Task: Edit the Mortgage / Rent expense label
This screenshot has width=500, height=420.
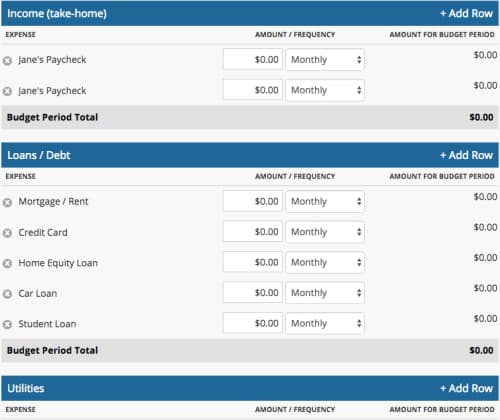Action: point(53,202)
